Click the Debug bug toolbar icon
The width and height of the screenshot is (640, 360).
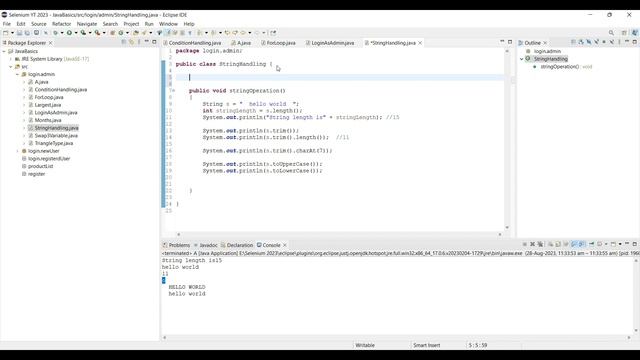(56, 33)
